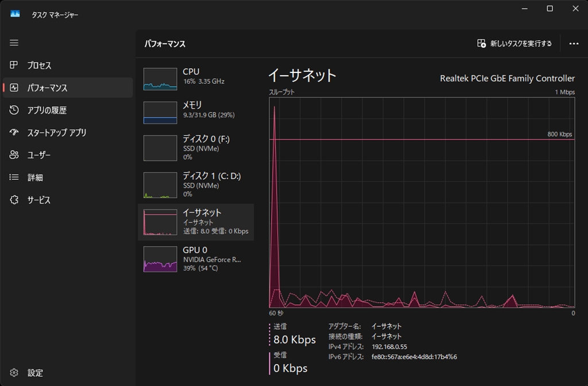The image size is (588, 386).
Task: Click the Startup apps gauge icon
Action: [14, 133]
